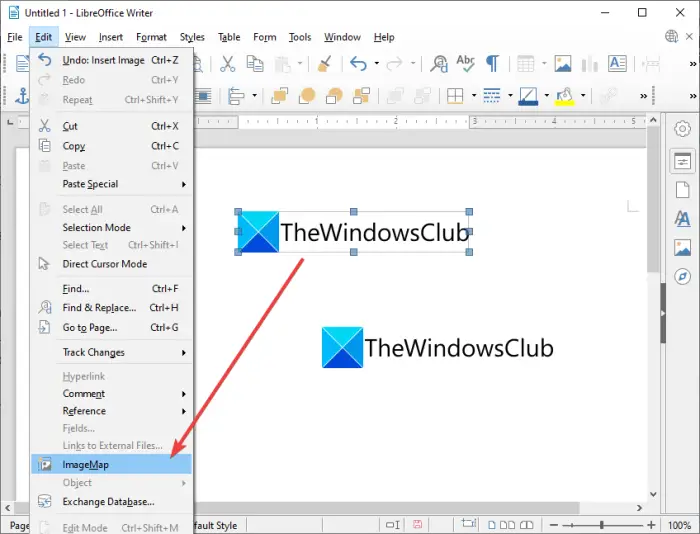Click the Align Objects icon
Viewport: 700px width, 534px height.
[x=236, y=96]
